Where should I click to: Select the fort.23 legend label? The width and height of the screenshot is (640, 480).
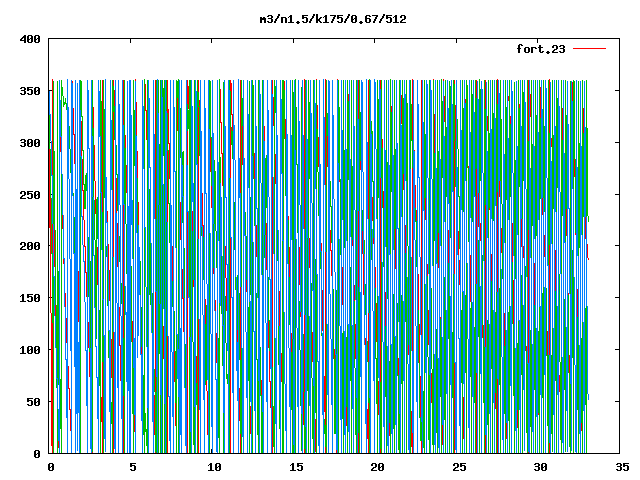tap(541, 49)
